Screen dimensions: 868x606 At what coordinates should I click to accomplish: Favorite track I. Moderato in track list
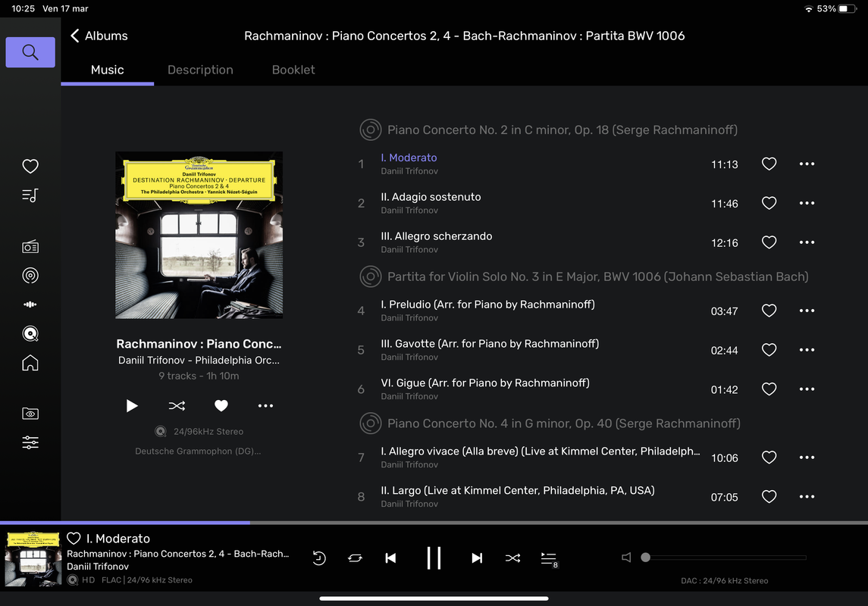(769, 164)
